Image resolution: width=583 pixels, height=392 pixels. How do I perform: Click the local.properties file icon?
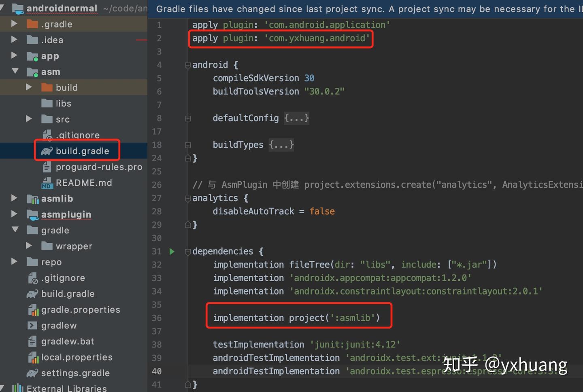[x=33, y=358]
